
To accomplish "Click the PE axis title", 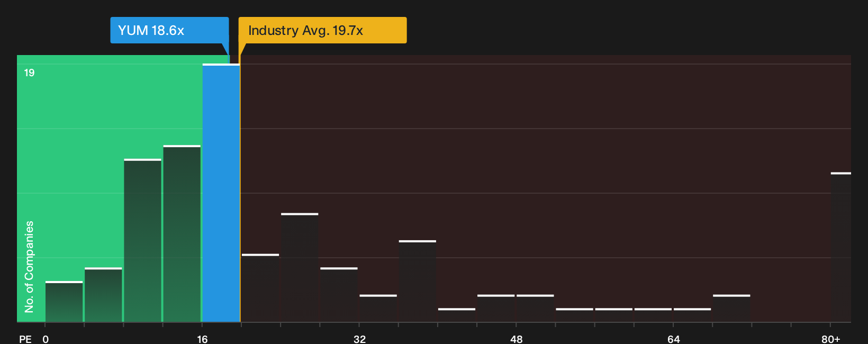I will [25, 339].
